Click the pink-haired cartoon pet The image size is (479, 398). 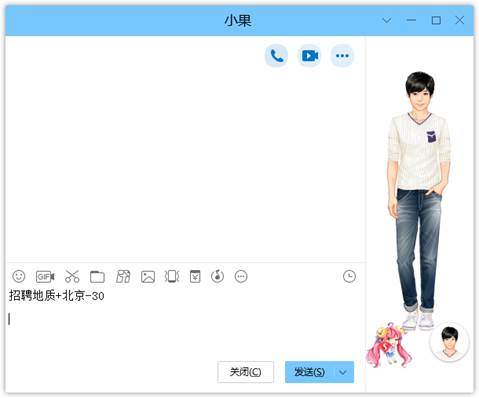[x=389, y=345]
